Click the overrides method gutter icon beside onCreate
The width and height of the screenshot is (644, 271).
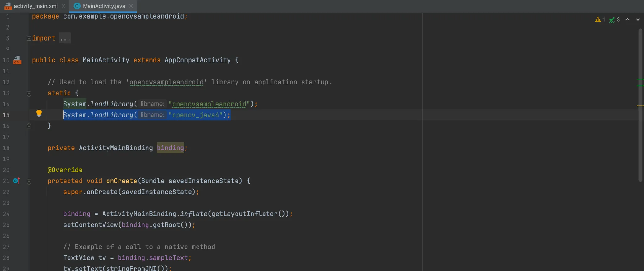(x=16, y=181)
